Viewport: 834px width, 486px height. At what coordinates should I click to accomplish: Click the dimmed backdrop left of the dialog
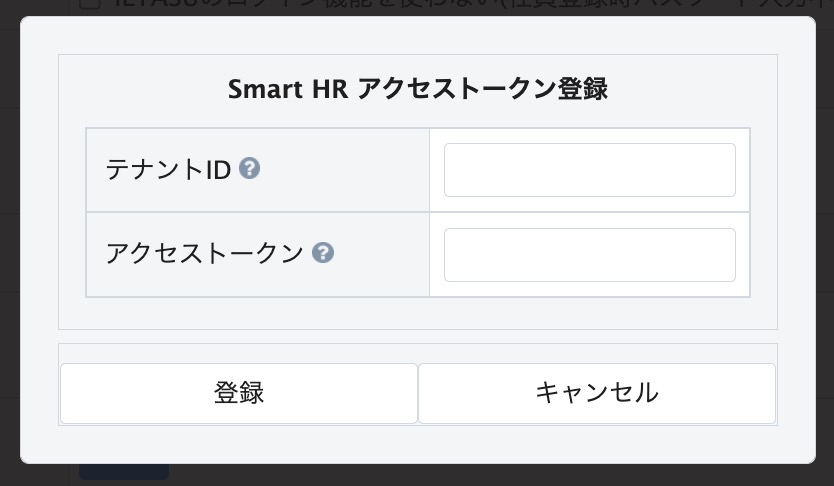point(9,240)
